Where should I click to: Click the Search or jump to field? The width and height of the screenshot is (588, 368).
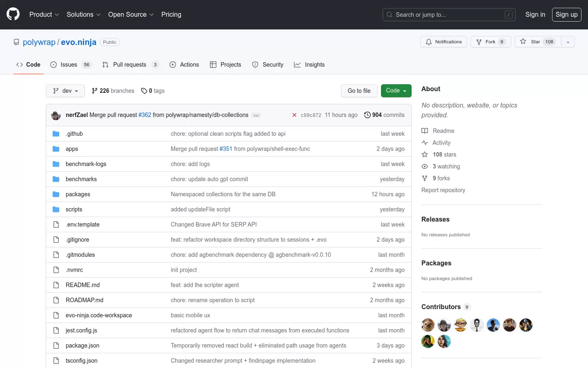tap(449, 15)
